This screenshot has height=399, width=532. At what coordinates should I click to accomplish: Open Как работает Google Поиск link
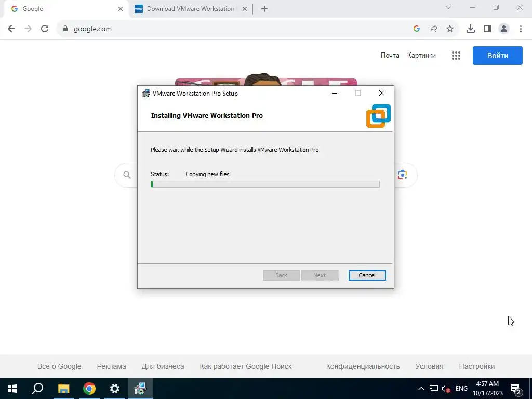[x=246, y=366]
